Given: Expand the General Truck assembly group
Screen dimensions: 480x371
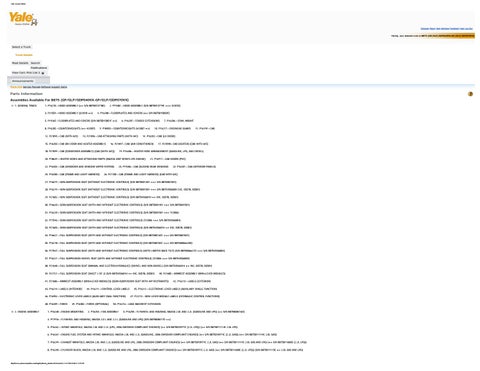Looking at the screenshot, I should (12, 106).
